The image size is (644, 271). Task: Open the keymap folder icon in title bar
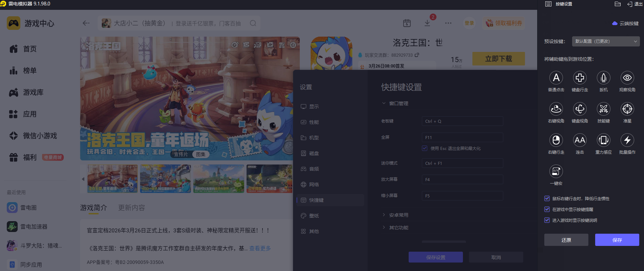(x=618, y=4)
